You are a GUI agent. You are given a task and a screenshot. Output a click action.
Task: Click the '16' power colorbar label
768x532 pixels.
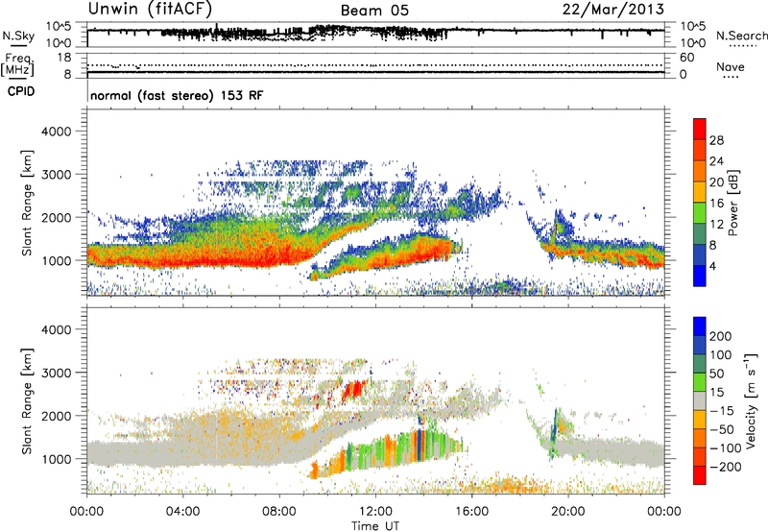tap(716, 204)
